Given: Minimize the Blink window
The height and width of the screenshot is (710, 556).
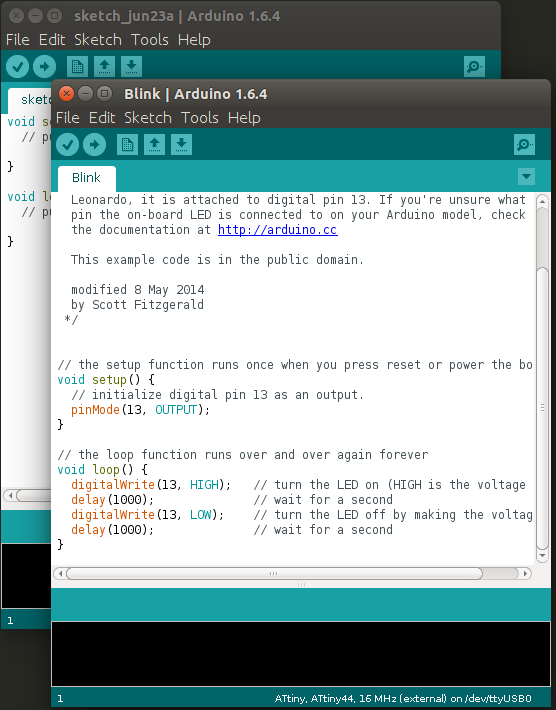Looking at the screenshot, I should [x=85, y=94].
